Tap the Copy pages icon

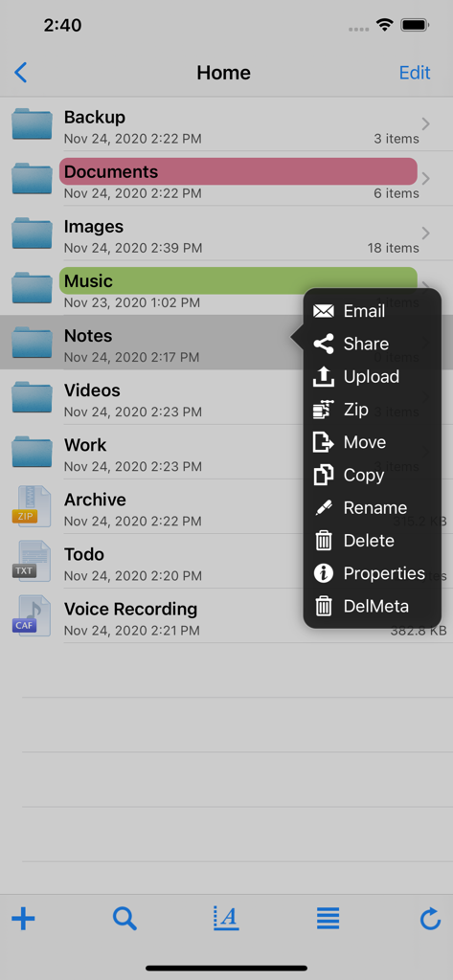point(324,475)
